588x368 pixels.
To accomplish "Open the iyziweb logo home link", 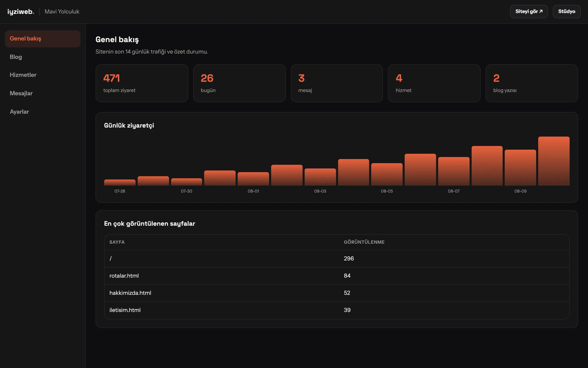I will pos(21,12).
